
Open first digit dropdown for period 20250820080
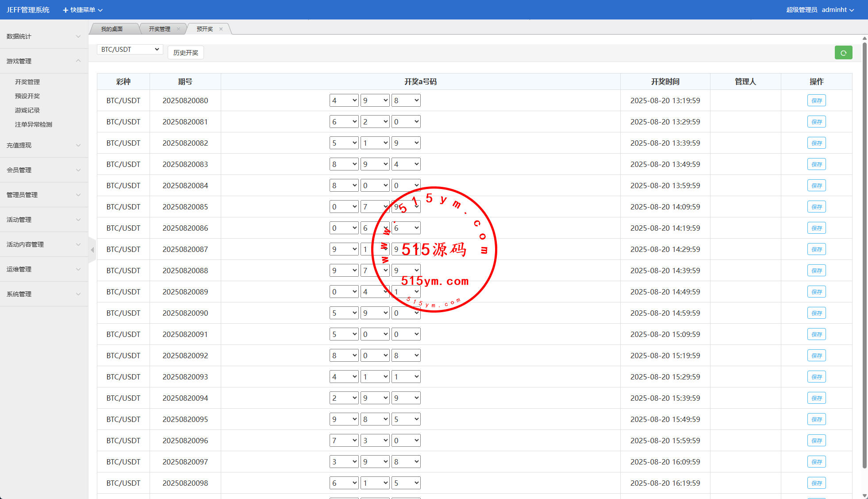pyautogui.click(x=344, y=101)
